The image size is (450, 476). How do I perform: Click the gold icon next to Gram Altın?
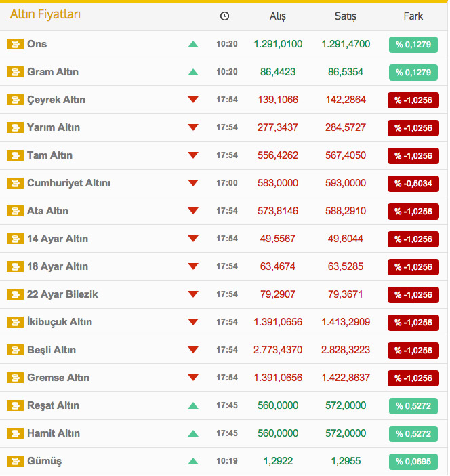(x=15, y=73)
